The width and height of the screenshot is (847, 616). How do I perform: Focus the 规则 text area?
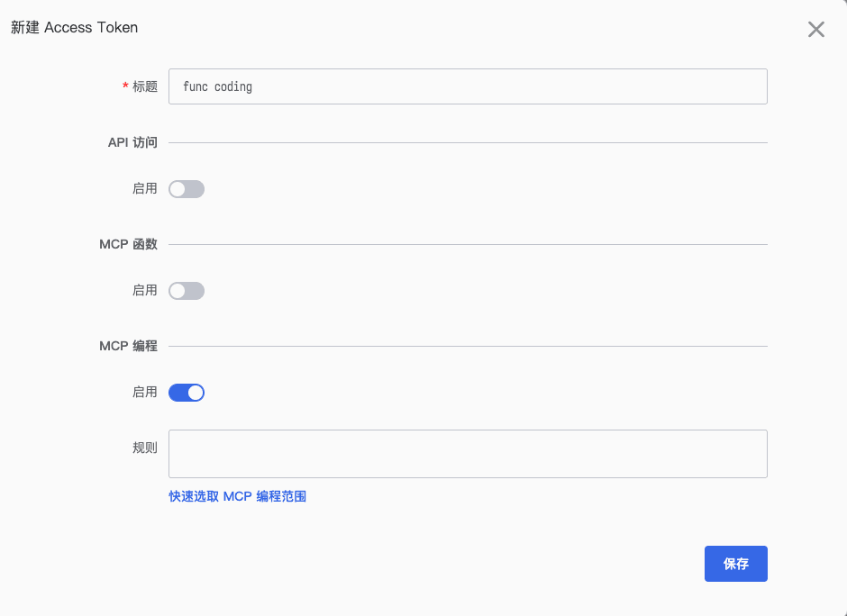[468, 454]
